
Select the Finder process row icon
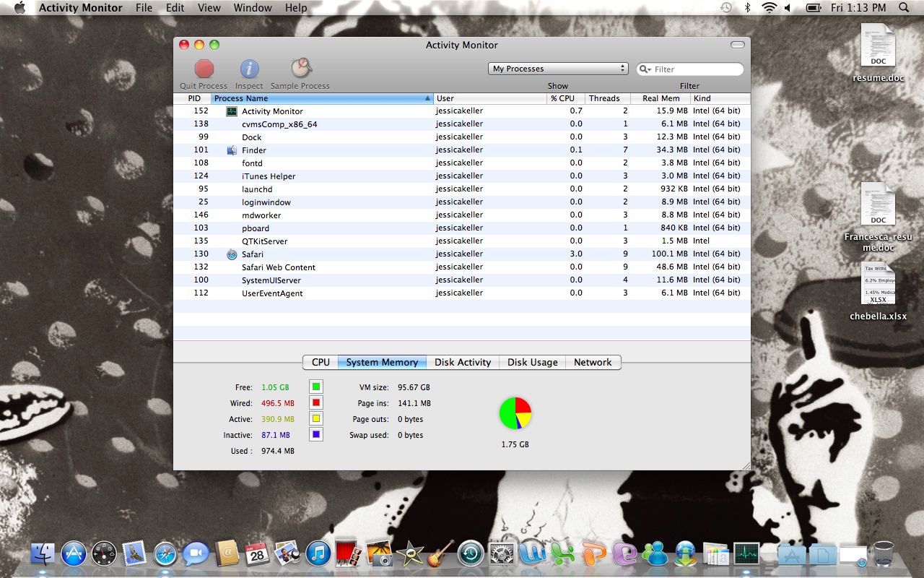tap(232, 150)
